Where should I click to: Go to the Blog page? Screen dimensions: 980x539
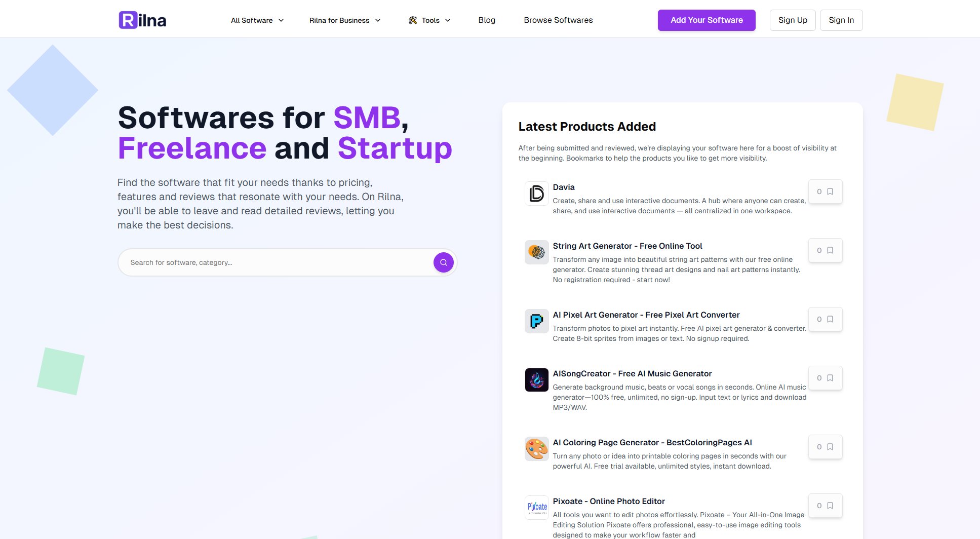click(487, 20)
